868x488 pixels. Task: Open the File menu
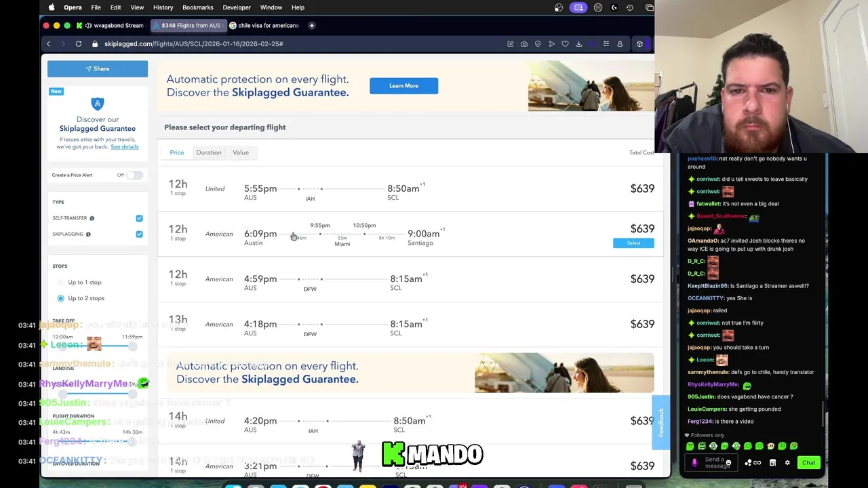coord(96,7)
